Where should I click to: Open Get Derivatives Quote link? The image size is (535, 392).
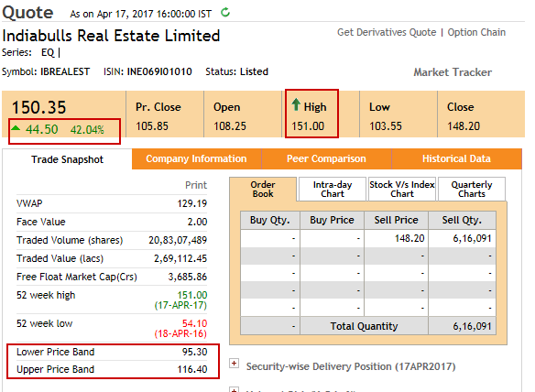tap(387, 32)
